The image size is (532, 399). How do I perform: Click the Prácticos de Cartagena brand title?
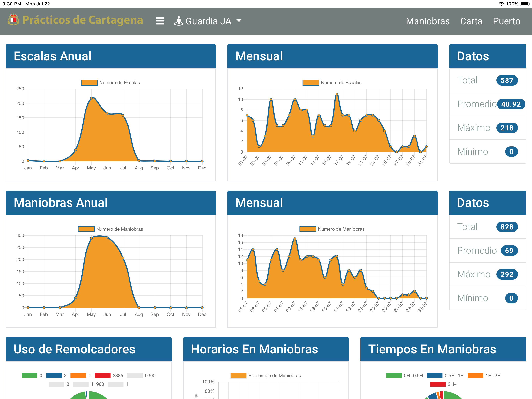tap(83, 20)
